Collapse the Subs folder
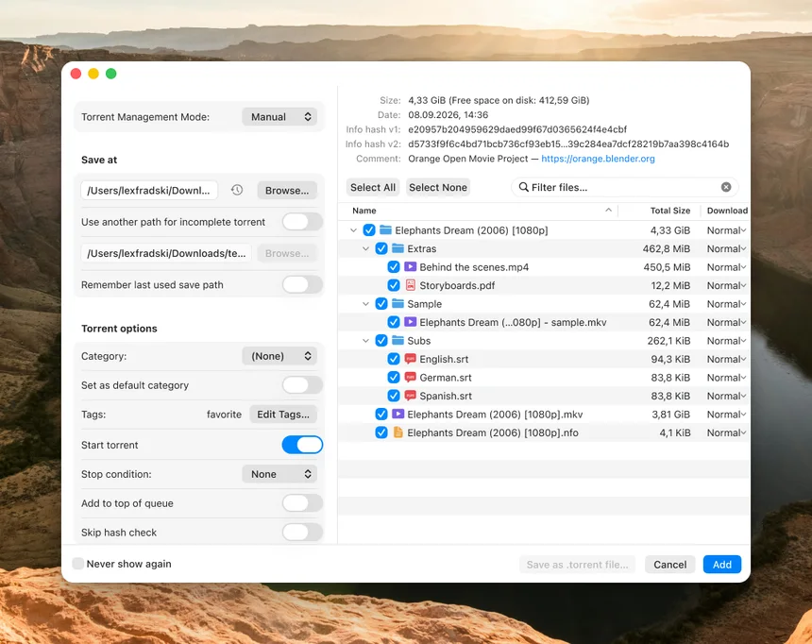The image size is (812, 644). (x=365, y=340)
